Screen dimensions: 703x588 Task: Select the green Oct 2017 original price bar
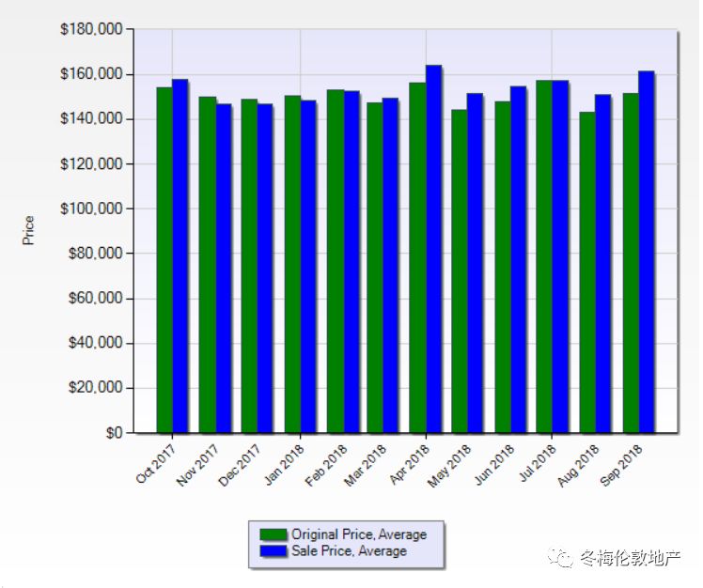pyautogui.click(x=164, y=260)
